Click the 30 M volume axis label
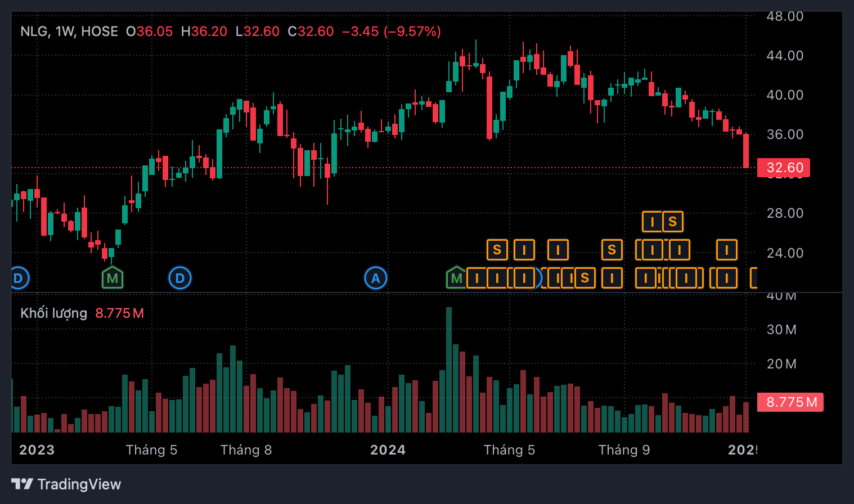Image resolution: width=854 pixels, height=504 pixels. pyautogui.click(x=781, y=330)
